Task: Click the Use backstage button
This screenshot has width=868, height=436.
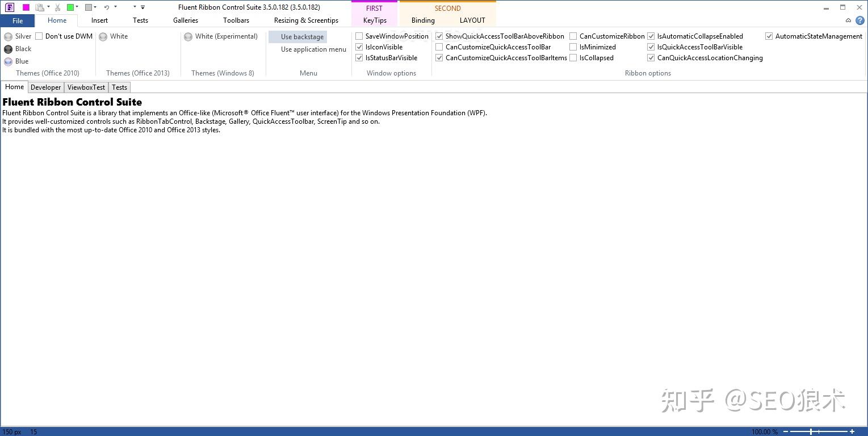Action: (302, 36)
